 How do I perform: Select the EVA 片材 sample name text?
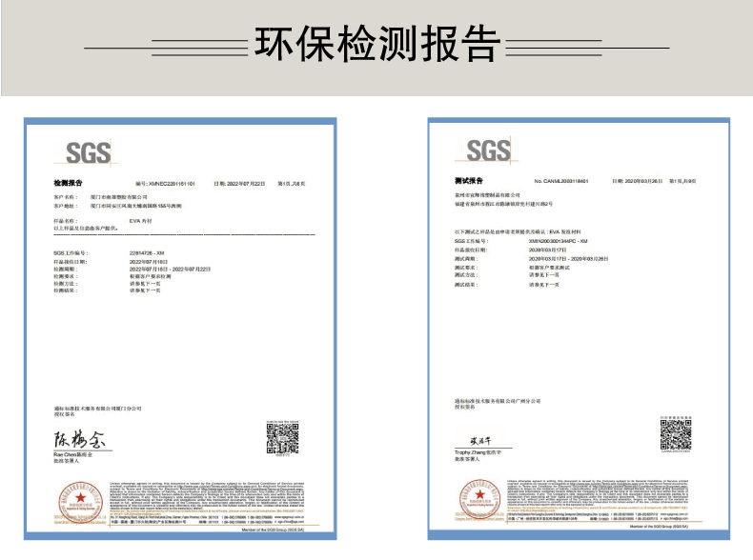pos(140,221)
